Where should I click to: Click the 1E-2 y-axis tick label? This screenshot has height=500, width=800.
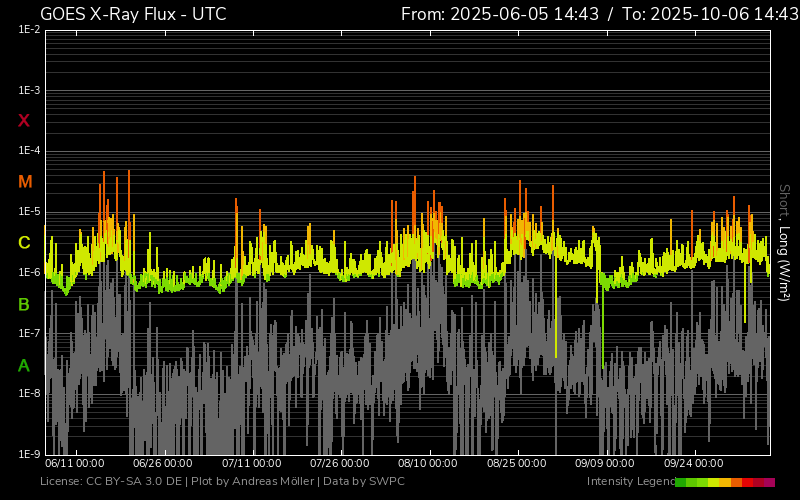click(x=29, y=30)
